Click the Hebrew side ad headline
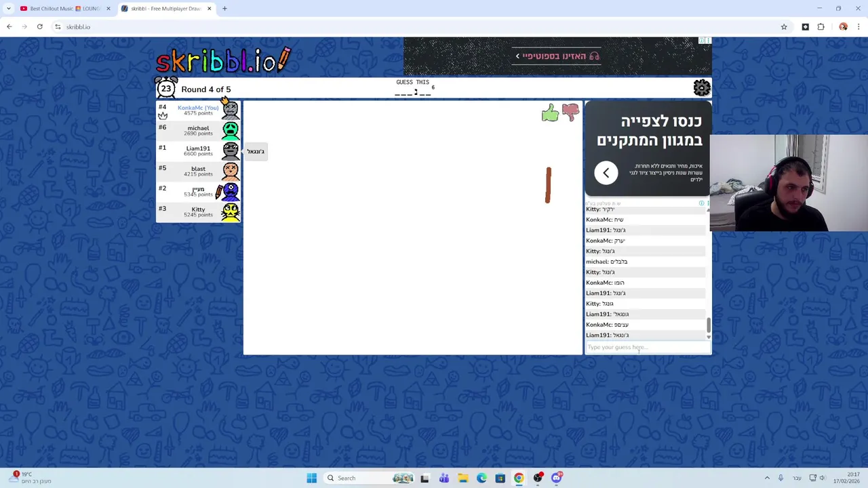868x488 pixels. [649, 131]
